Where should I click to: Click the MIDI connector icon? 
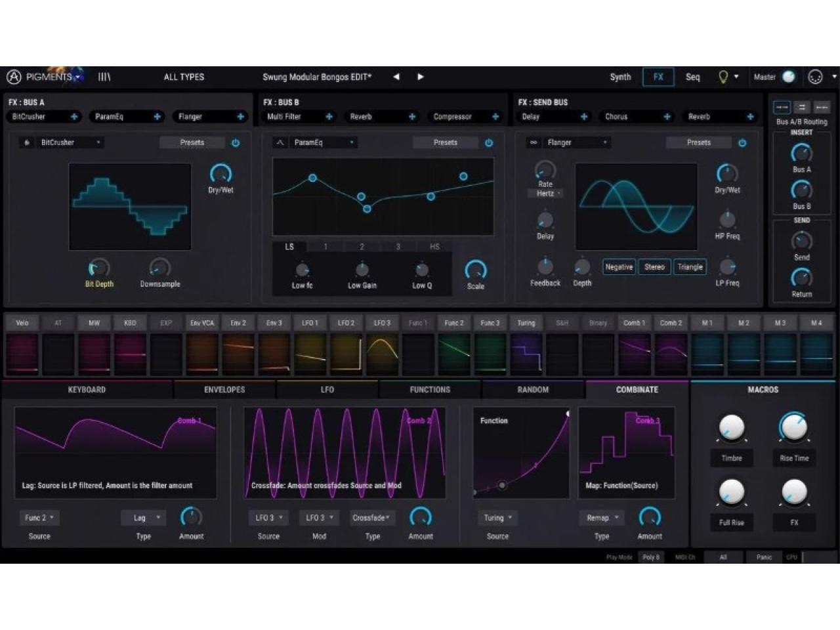(815, 77)
